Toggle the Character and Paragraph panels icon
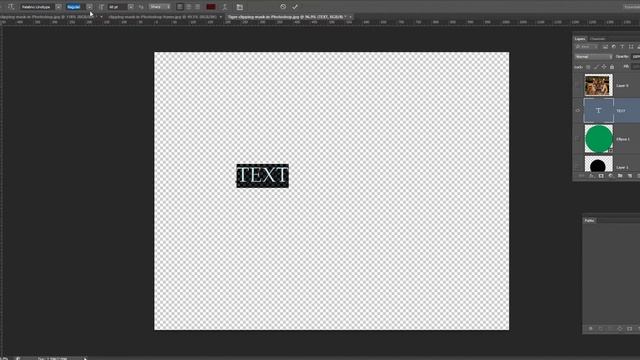This screenshot has height=360, width=640. click(240, 7)
